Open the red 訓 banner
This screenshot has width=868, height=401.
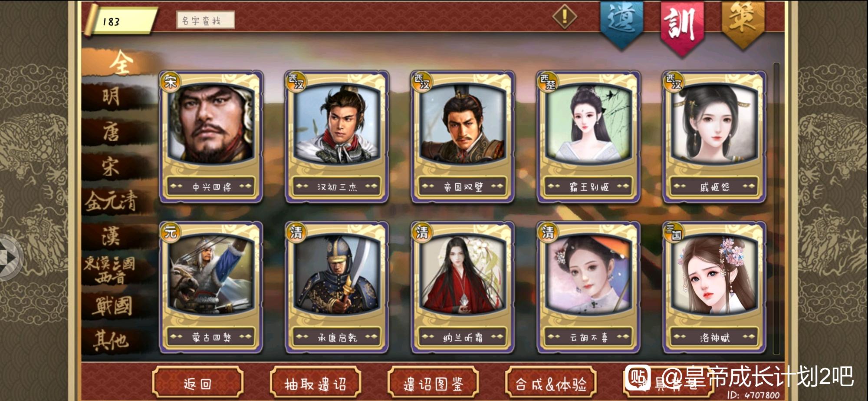(681, 27)
